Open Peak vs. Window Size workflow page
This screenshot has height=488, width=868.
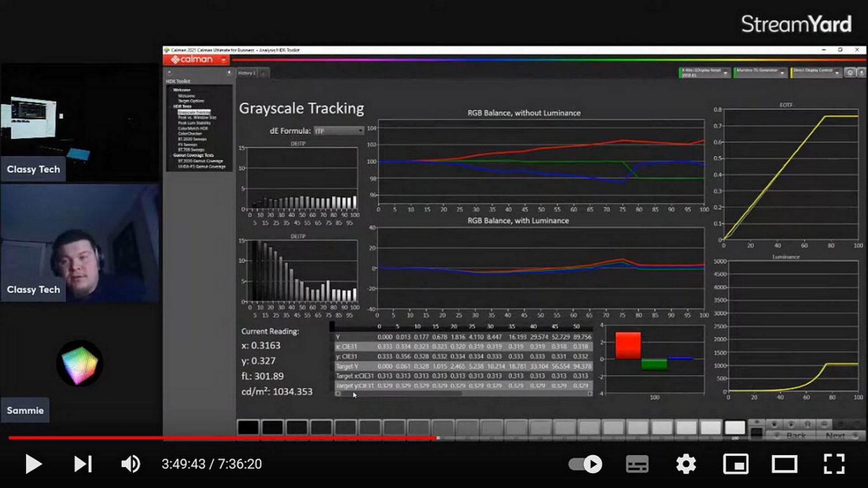pyautogui.click(x=197, y=117)
